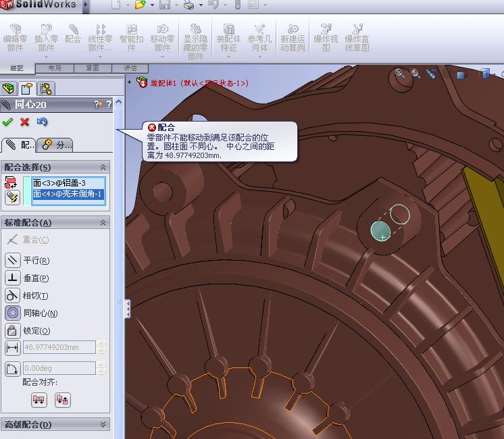The image size is (504, 439).
Task: Expand dropdown under 装配体特征
Action: (228, 57)
